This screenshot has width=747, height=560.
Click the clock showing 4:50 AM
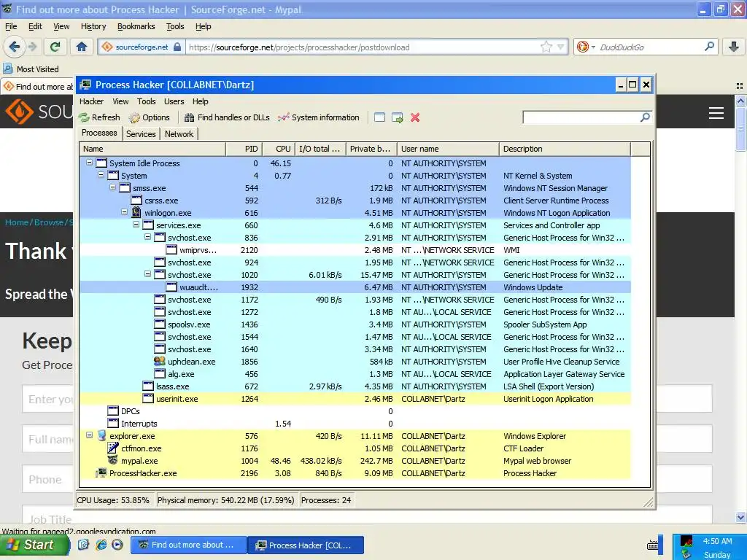coord(717,541)
